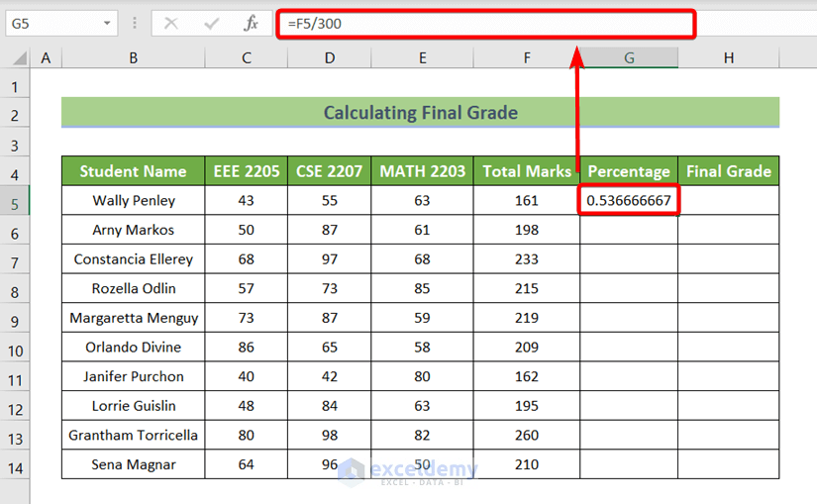Click inside the formula bar with =F5/300
This screenshot has height=504, width=817.
click(x=485, y=24)
